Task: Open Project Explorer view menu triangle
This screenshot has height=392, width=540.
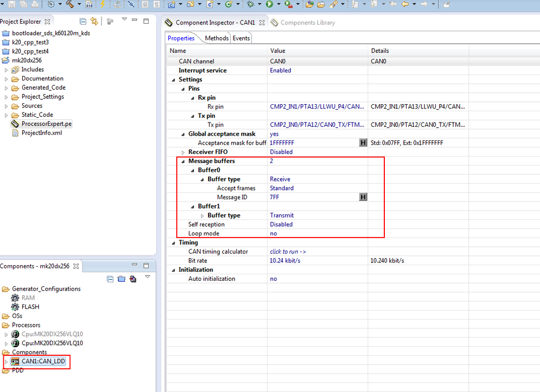Action: [x=124, y=19]
